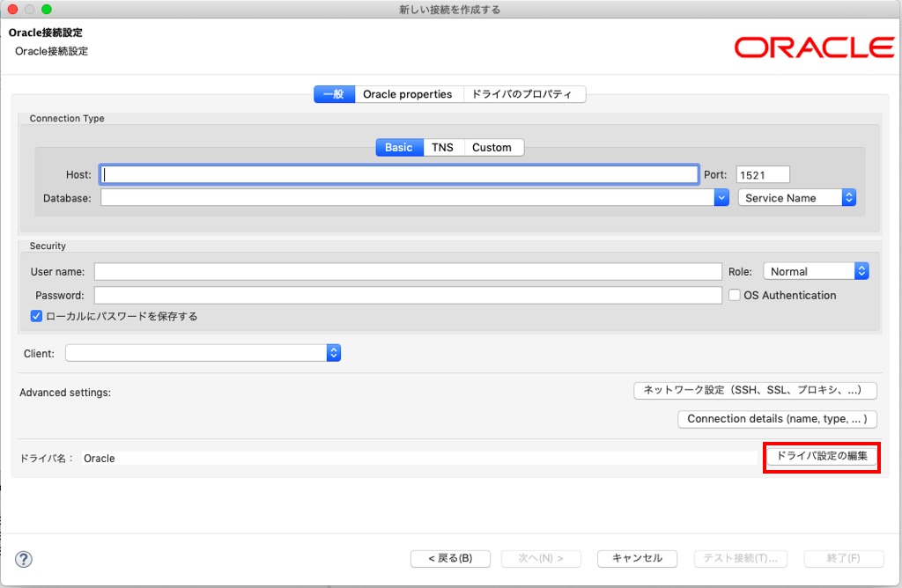Image resolution: width=902 pixels, height=588 pixels.
Task: Select Custom connection type tab
Action: tap(492, 147)
